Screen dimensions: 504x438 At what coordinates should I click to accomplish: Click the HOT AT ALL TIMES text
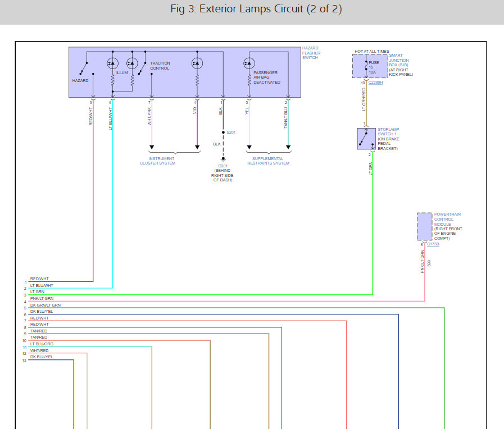point(371,52)
